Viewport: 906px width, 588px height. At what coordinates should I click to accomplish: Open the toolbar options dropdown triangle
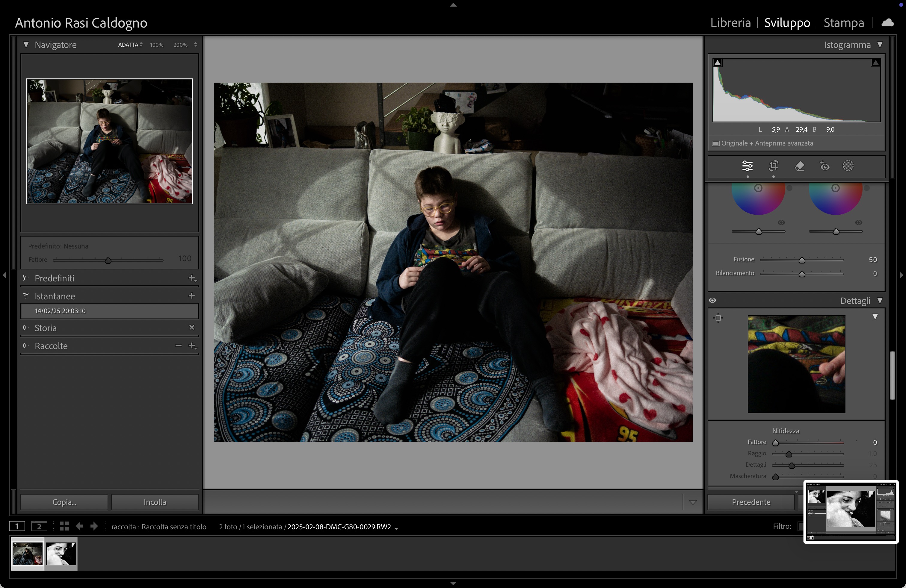tap(693, 502)
